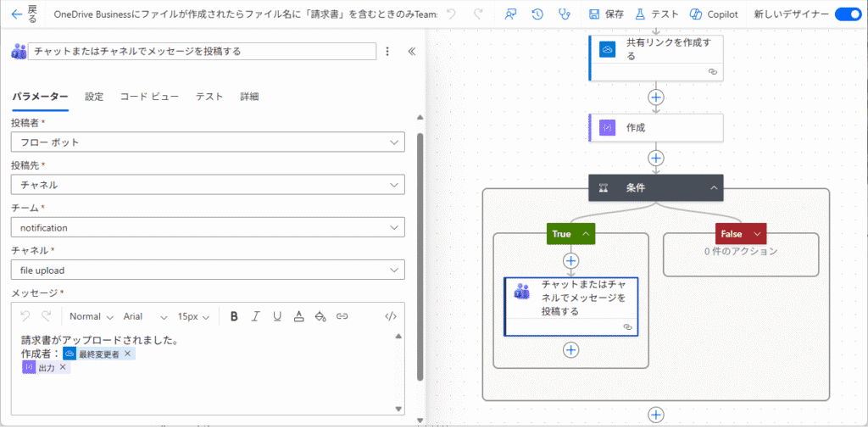868x429 pixels.
Task: Open the Arial font dropdown
Action: coord(145,316)
